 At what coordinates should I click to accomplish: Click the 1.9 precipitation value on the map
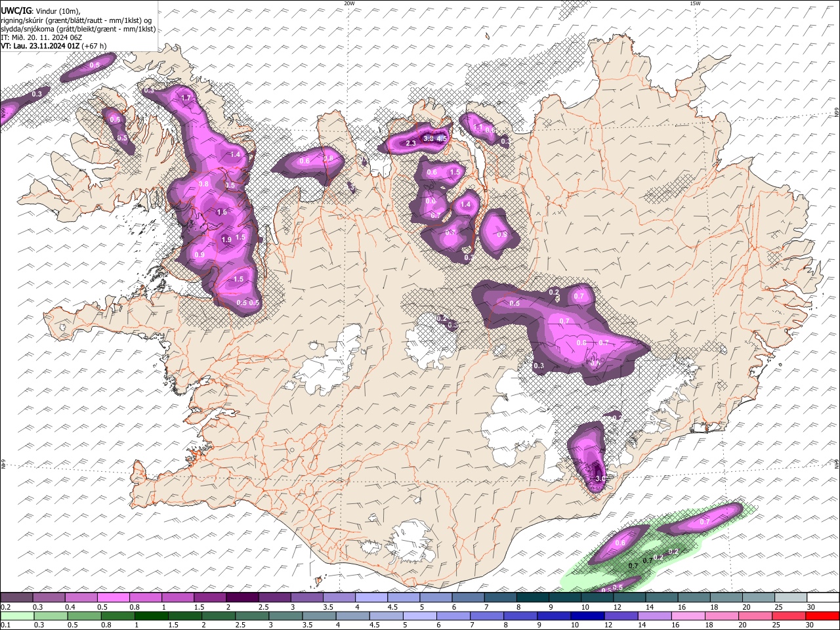click(226, 240)
